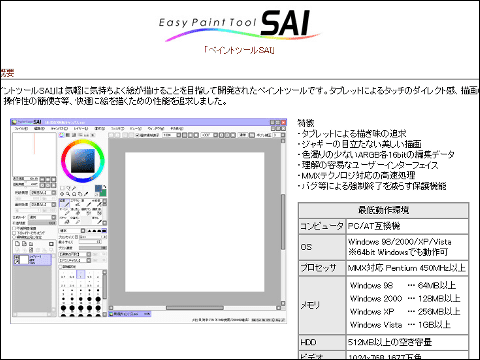Select the Marker (マーカー) tool
This screenshot has width=480, height=360.
(x=64, y=212)
